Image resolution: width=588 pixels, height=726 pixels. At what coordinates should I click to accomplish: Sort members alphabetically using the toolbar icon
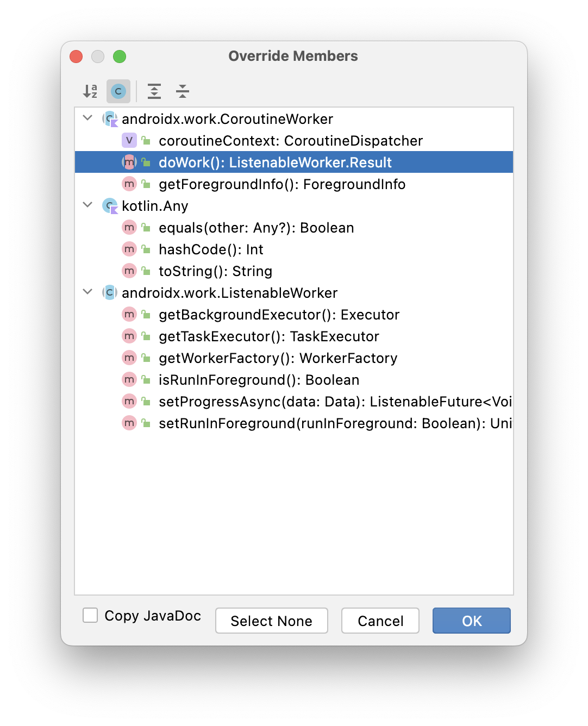[90, 91]
